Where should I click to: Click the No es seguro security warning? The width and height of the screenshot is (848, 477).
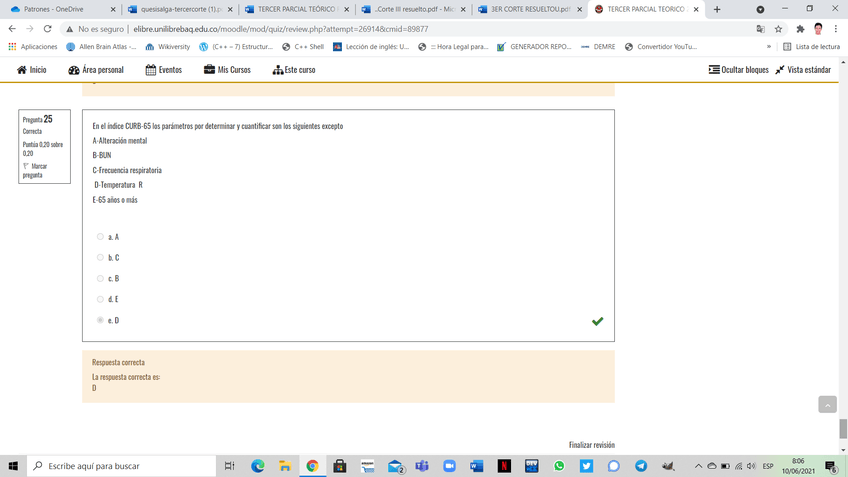[94, 29]
